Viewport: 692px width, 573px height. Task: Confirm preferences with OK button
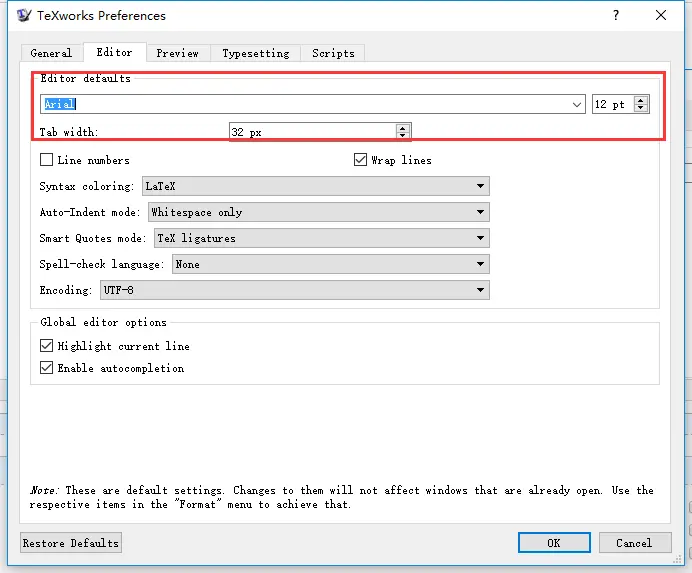[x=554, y=543]
